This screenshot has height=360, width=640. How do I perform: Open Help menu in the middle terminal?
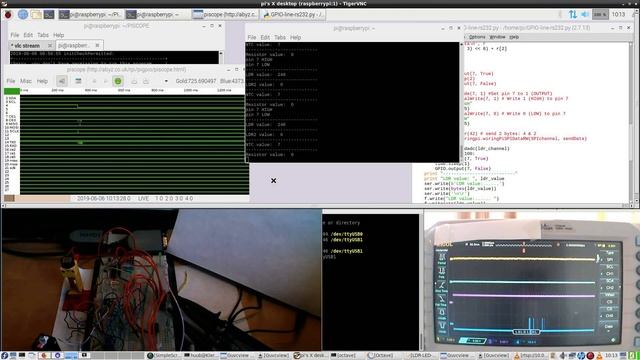295,37
